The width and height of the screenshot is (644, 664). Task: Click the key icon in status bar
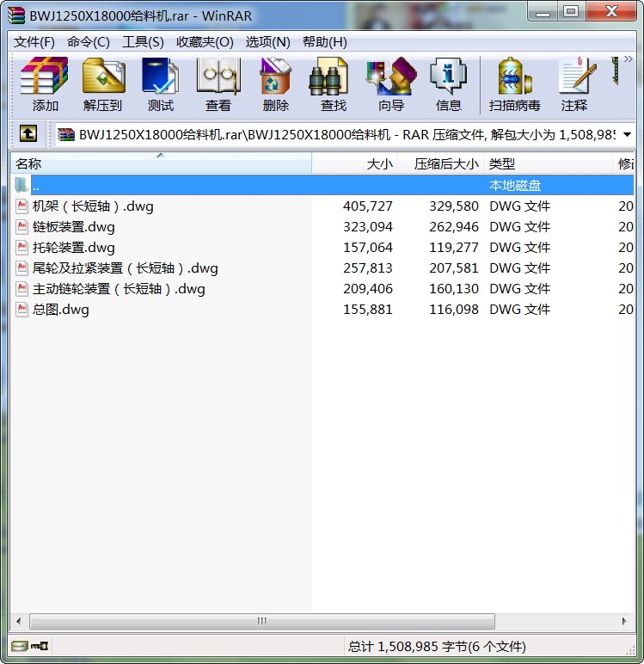(x=40, y=646)
